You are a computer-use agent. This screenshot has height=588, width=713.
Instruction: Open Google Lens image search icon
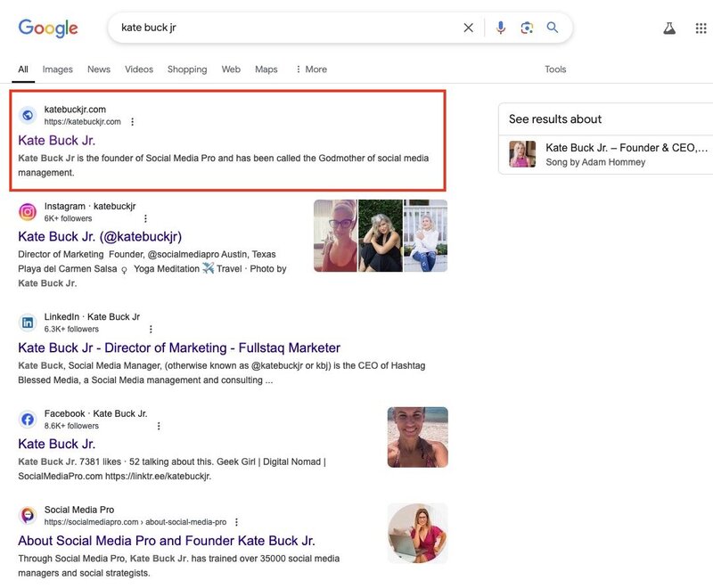527,28
